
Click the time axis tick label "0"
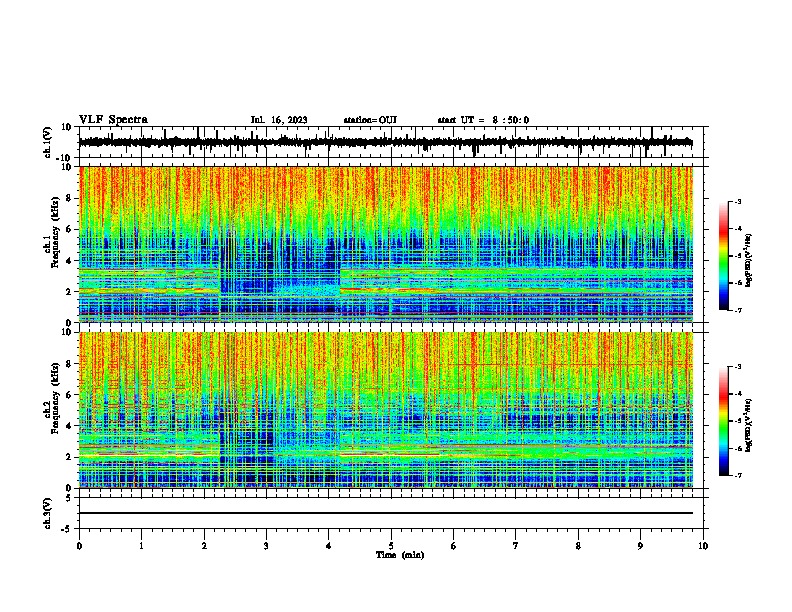(79, 546)
